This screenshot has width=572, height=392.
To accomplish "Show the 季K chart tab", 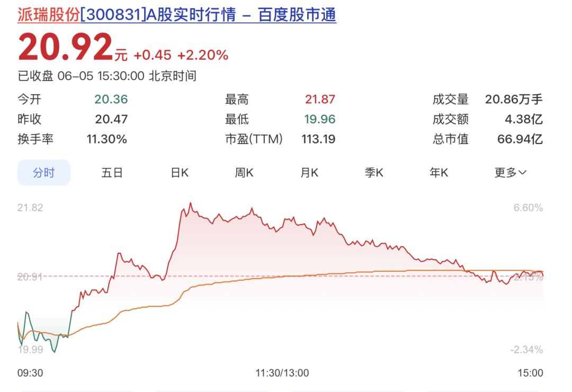I will click(374, 172).
